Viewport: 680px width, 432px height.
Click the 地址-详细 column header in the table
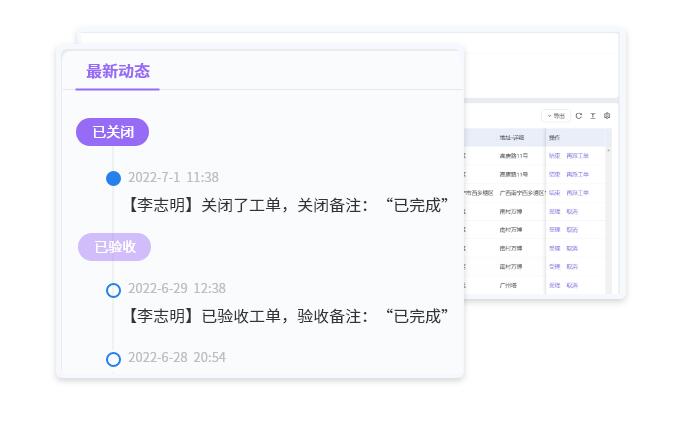[511, 137]
